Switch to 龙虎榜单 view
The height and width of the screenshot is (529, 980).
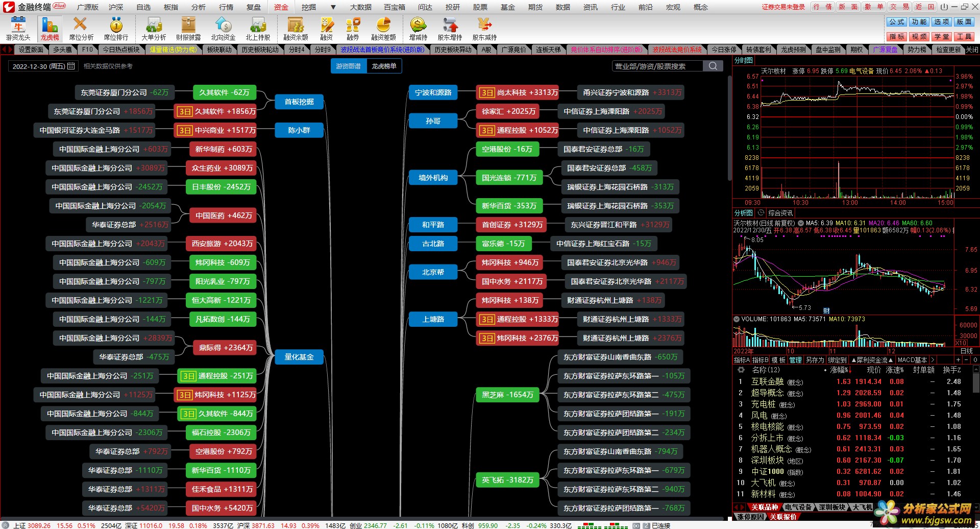(384, 66)
